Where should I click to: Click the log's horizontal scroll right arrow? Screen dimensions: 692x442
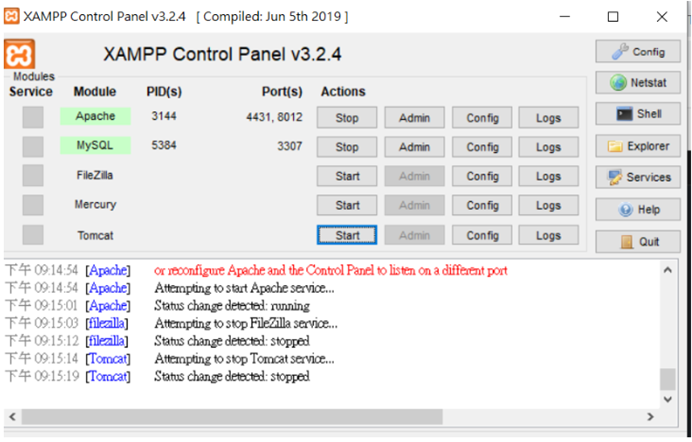650,416
